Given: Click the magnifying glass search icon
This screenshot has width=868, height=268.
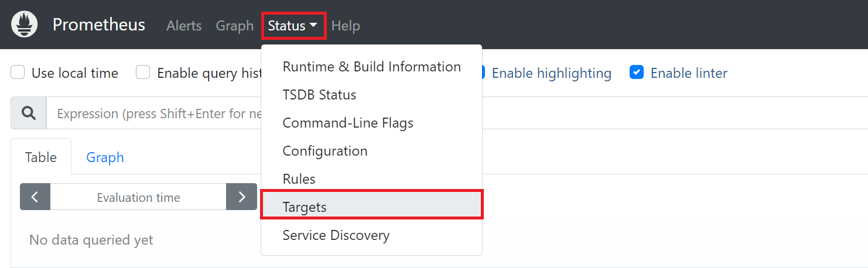Looking at the screenshot, I should click(29, 113).
